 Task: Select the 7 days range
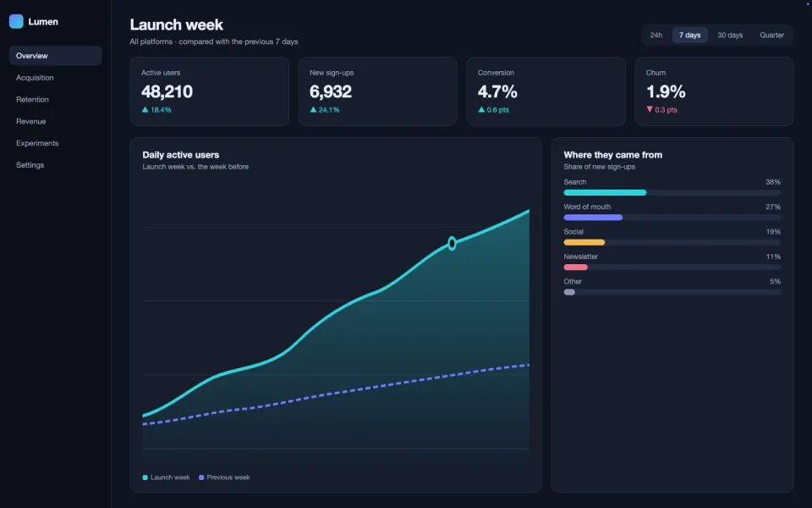click(690, 35)
